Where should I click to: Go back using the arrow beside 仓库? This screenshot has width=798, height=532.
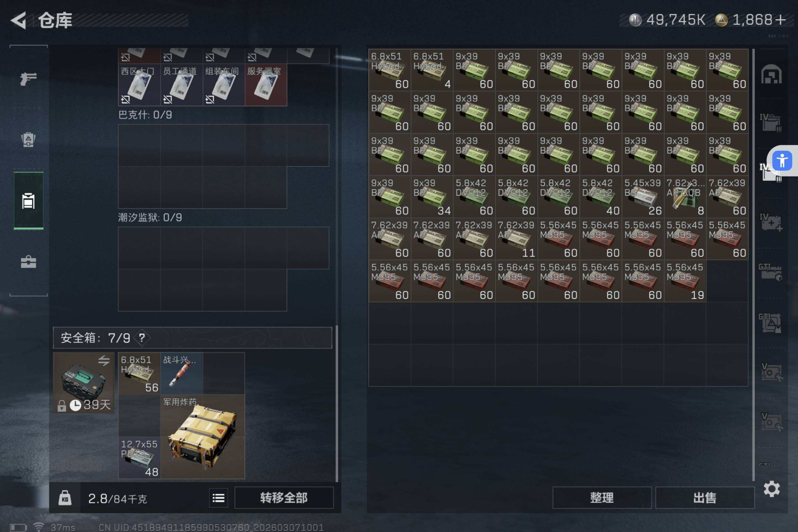point(19,20)
